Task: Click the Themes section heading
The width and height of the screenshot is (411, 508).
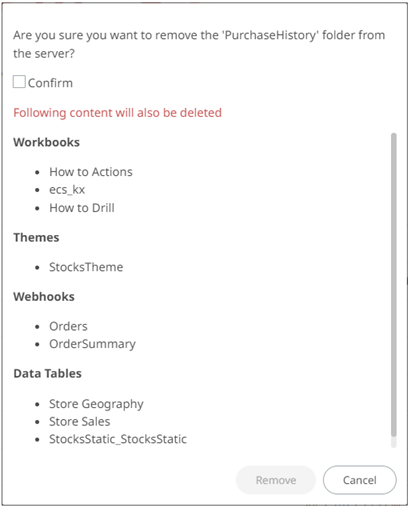Action: pyautogui.click(x=36, y=238)
